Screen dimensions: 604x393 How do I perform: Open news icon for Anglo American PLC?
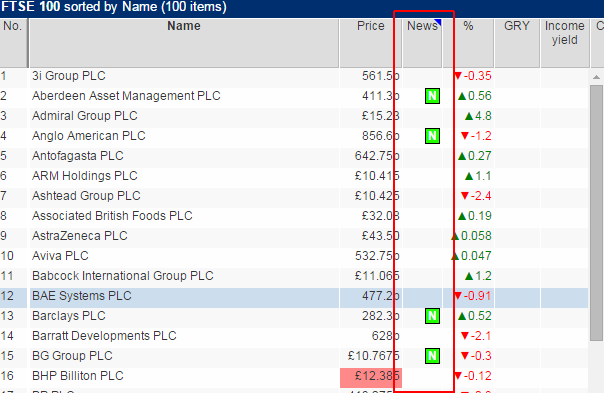tap(432, 136)
